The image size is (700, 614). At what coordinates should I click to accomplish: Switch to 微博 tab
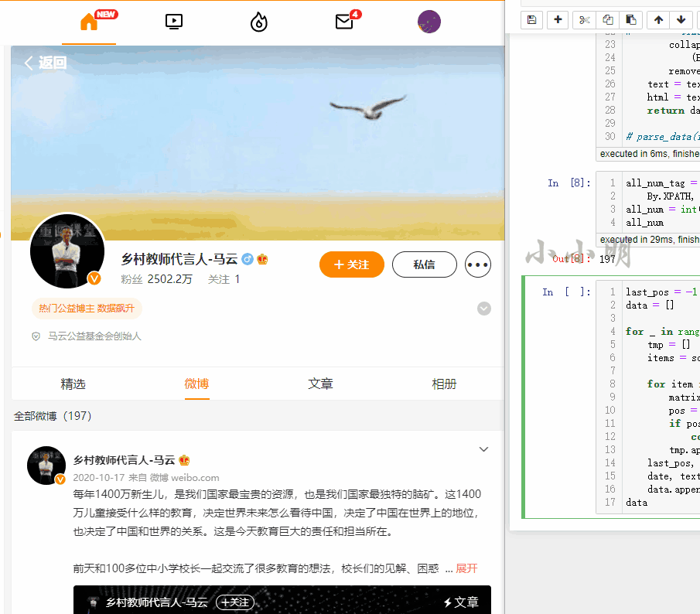point(197,384)
